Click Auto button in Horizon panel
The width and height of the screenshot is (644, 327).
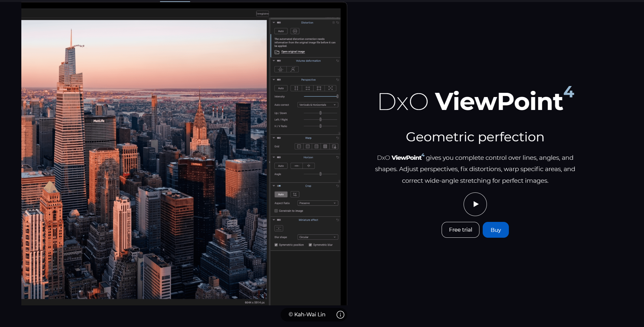click(x=281, y=166)
